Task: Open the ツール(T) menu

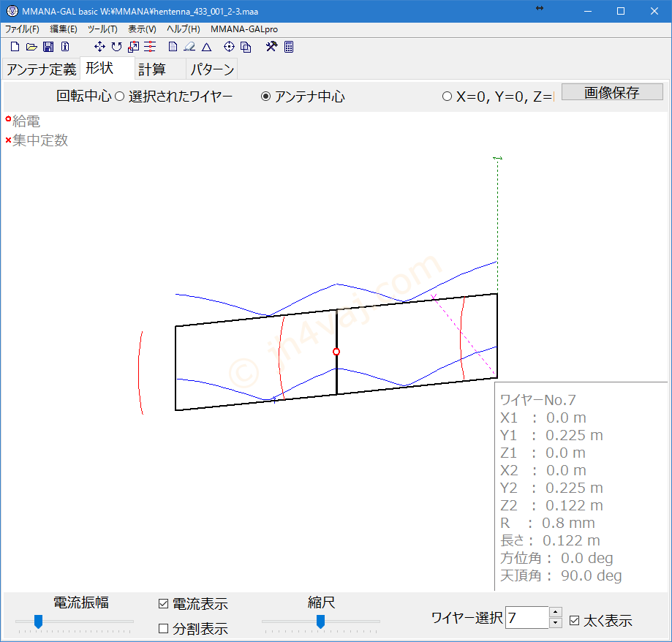Action: (102, 29)
